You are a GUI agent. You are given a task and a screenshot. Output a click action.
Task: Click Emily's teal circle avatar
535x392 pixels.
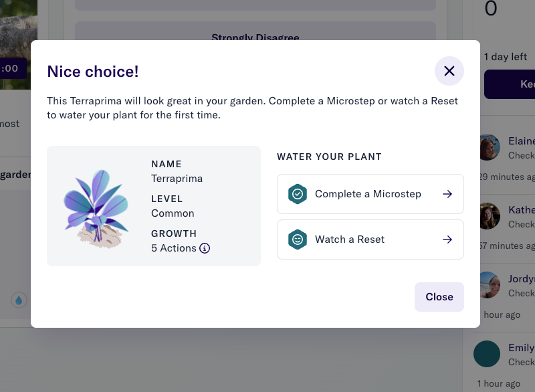pyautogui.click(x=487, y=354)
